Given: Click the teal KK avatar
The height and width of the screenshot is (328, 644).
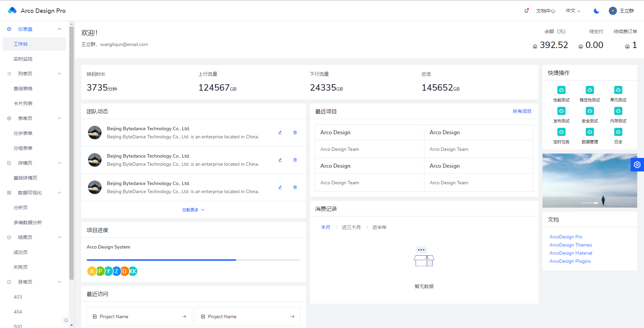Looking at the screenshot, I should [133, 271].
